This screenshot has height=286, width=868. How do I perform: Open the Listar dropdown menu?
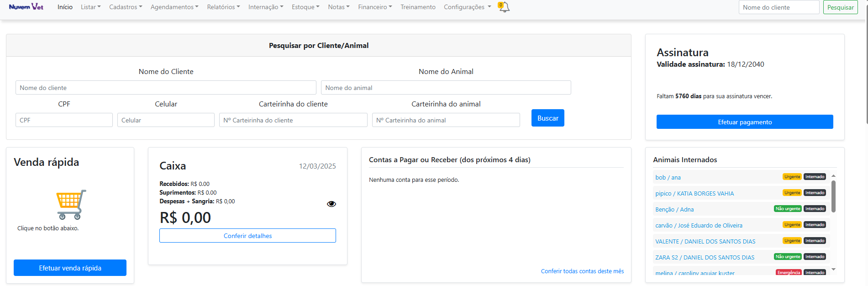90,7
